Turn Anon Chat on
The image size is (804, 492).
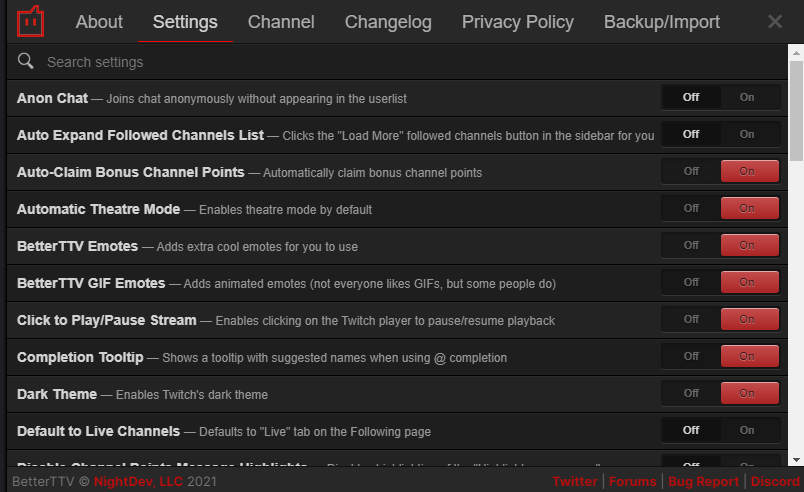(x=750, y=97)
